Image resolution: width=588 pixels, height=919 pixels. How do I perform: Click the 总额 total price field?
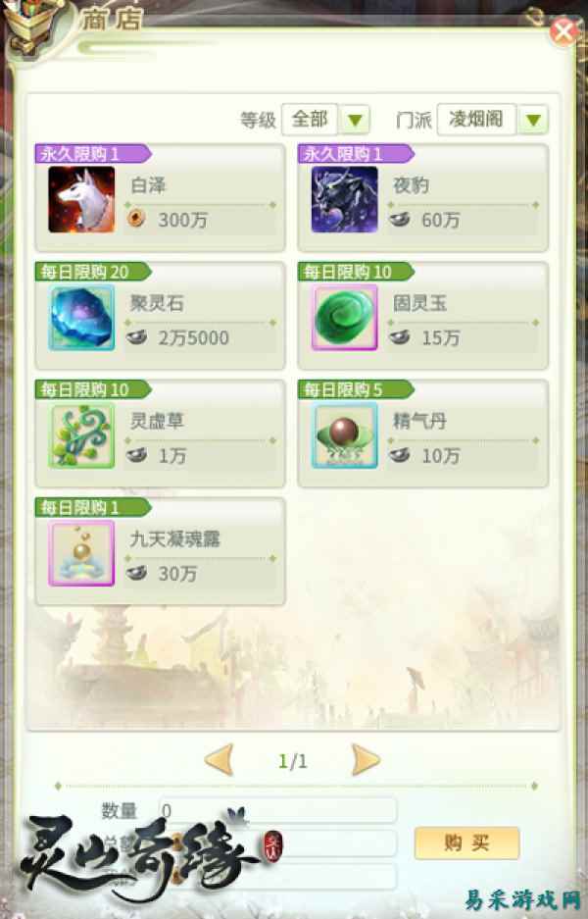click(x=277, y=843)
